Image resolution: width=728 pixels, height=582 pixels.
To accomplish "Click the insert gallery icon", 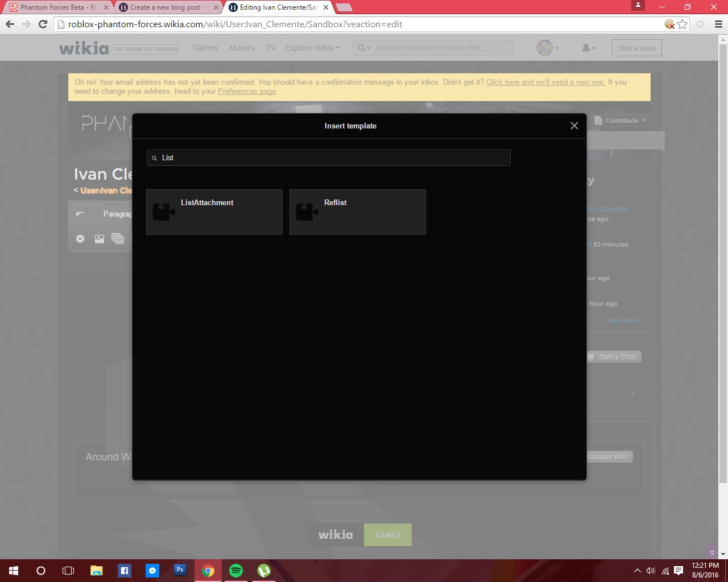I will tap(118, 239).
